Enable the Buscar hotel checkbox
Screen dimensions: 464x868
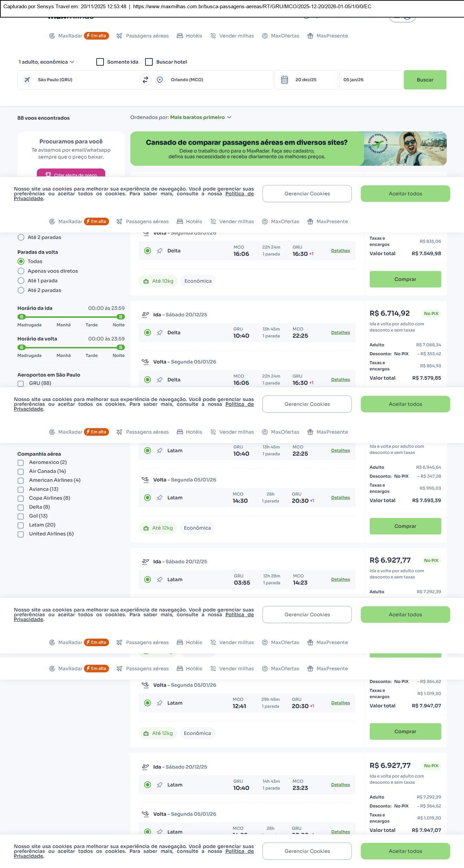149,62
